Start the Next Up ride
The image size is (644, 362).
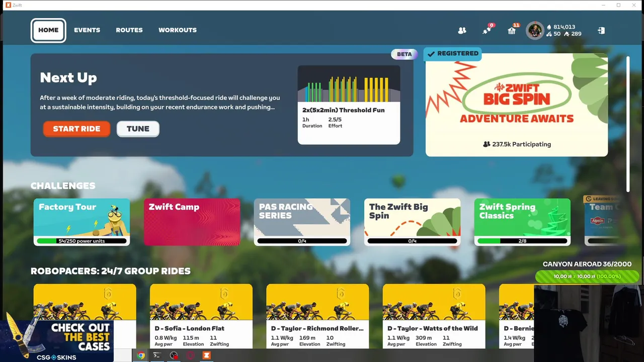[x=76, y=129]
